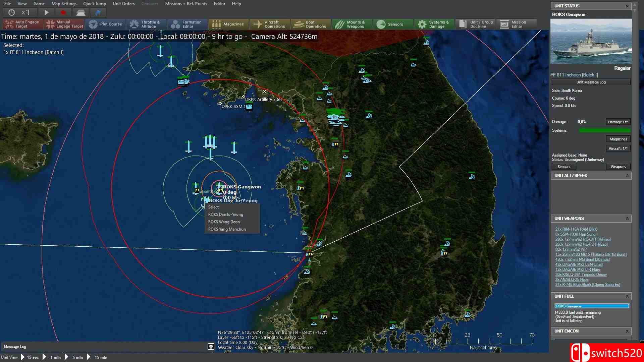The image size is (644, 362).
Task: Open the Magazines panel
Action: pos(228,24)
